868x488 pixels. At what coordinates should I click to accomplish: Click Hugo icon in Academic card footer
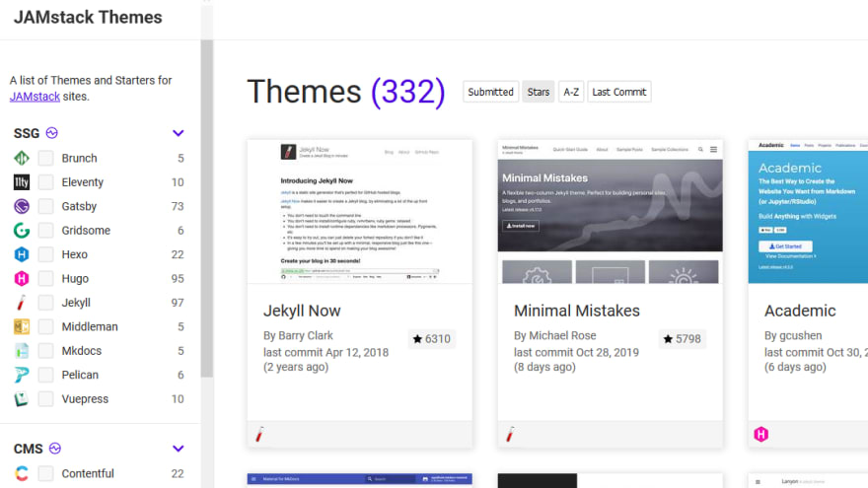click(761, 435)
